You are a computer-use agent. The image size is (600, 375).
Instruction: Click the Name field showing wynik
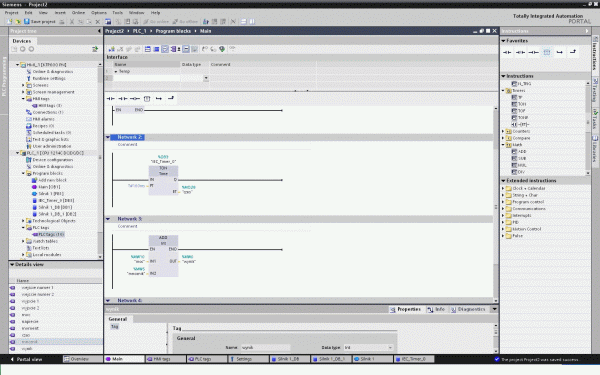click(x=266, y=348)
